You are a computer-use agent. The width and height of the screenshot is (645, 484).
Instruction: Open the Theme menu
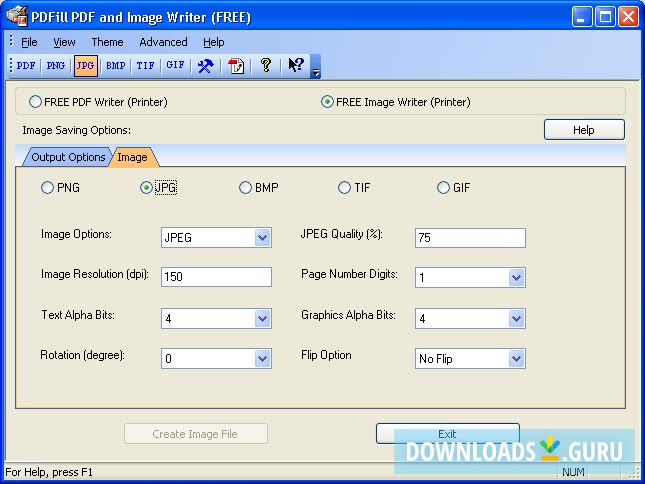(107, 42)
